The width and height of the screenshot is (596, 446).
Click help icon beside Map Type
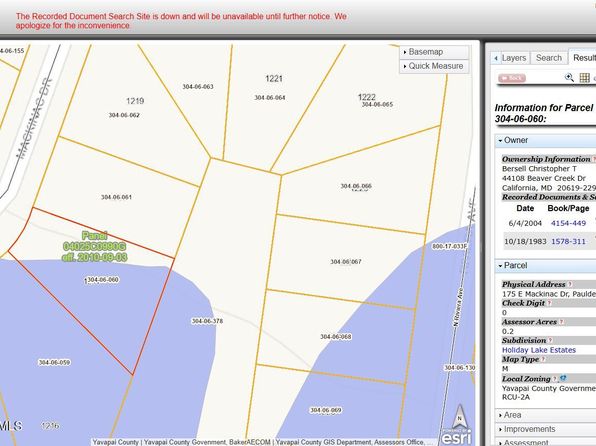click(x=544, y=359)
